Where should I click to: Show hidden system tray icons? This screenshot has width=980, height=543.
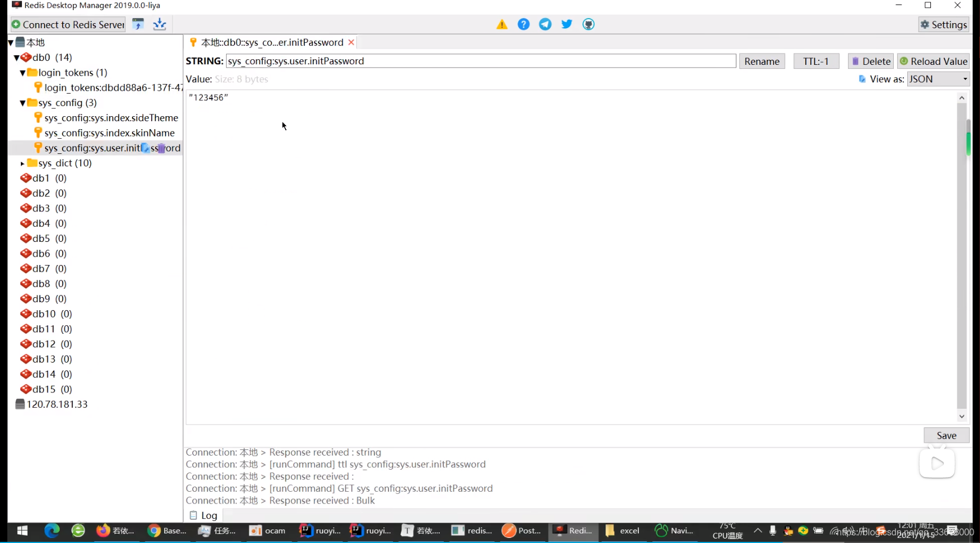758,531
